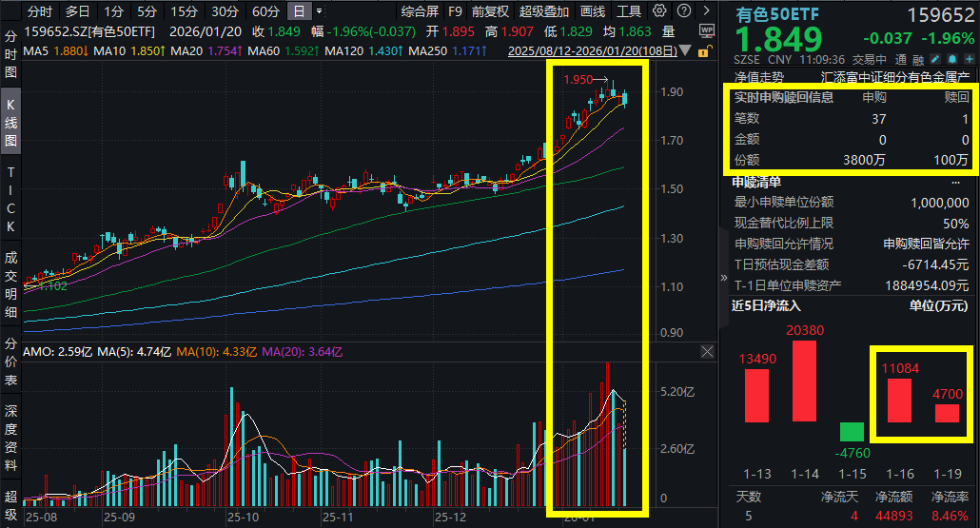Screen dimensions: 980x528
Task: Open the 工具 menu
Action: 629,11
